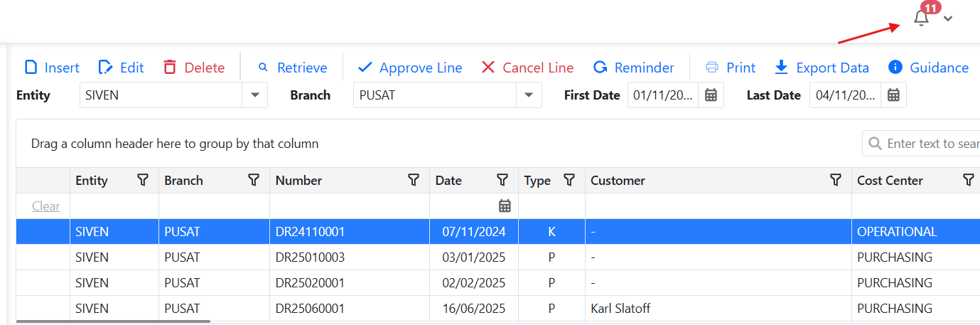Click Cancel Line button
Viewport: 980px width, 325px height.
(x=527, y=68)
